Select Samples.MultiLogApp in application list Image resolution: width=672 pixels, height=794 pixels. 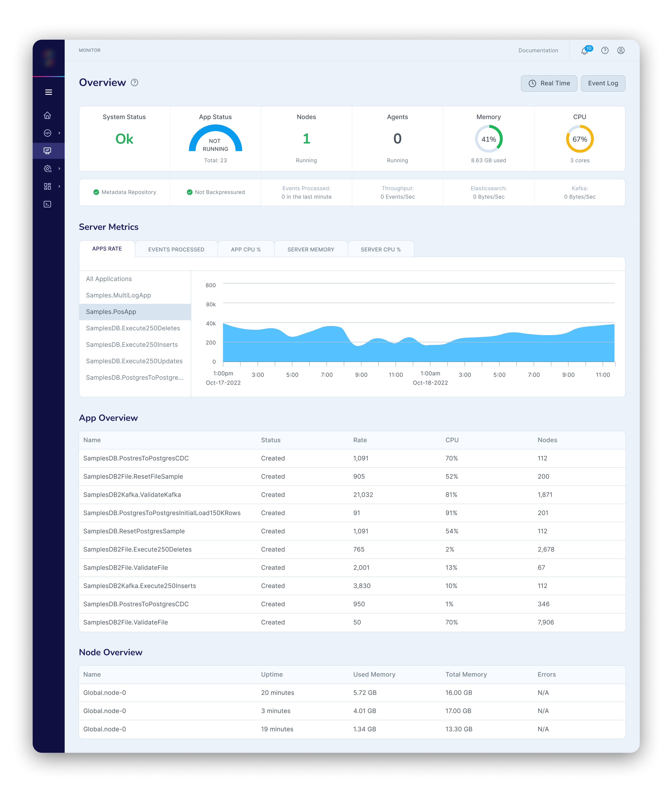click(119, 295)
